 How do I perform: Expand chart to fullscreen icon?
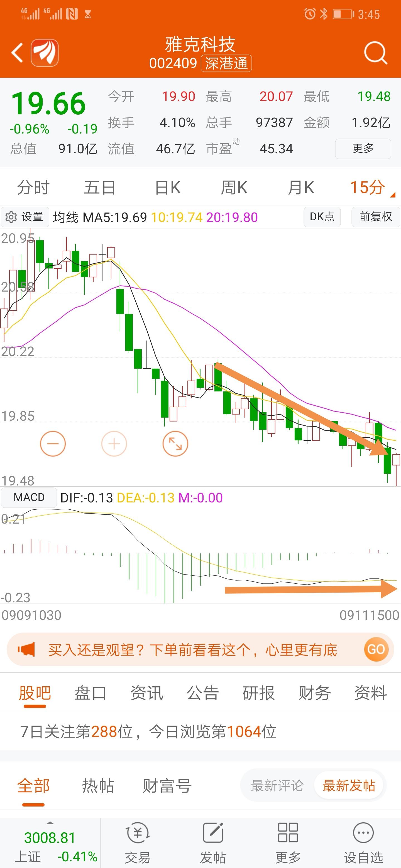(175, 443)
